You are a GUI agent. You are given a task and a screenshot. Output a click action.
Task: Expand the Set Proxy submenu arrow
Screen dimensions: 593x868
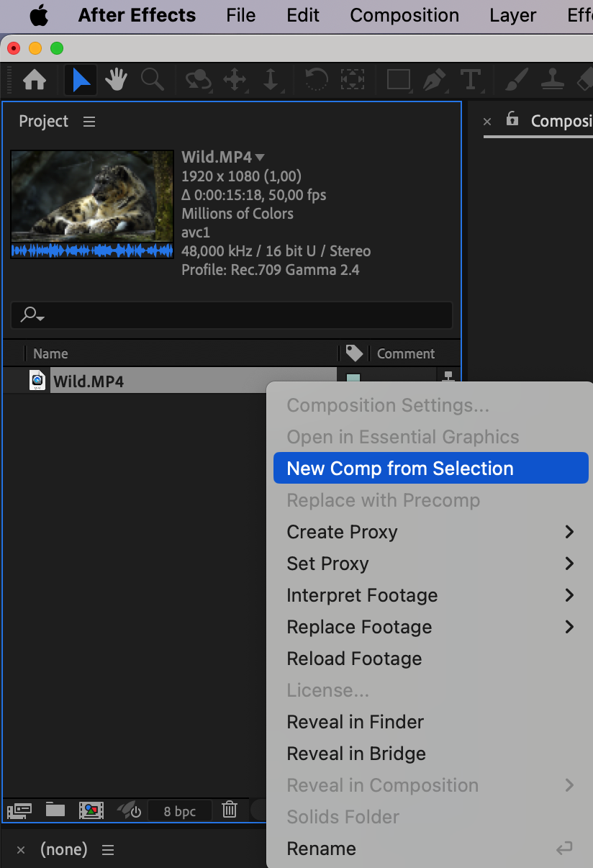pyautogui.click(x=569, y=564)
